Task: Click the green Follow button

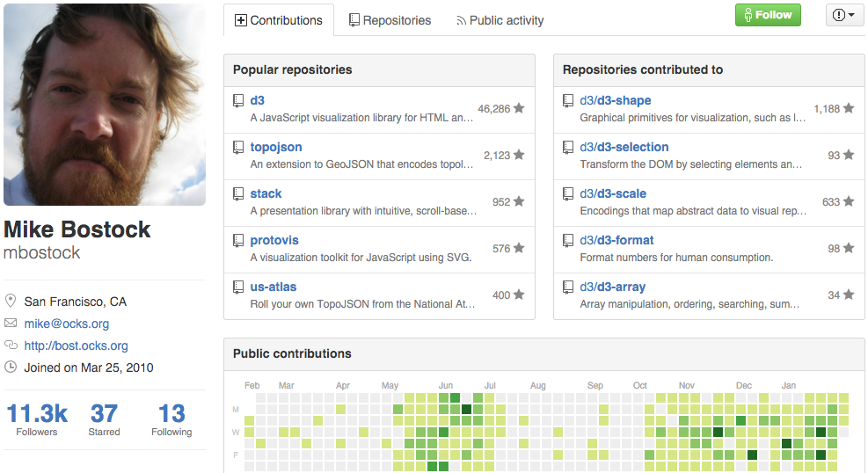Action: point(768,15)
